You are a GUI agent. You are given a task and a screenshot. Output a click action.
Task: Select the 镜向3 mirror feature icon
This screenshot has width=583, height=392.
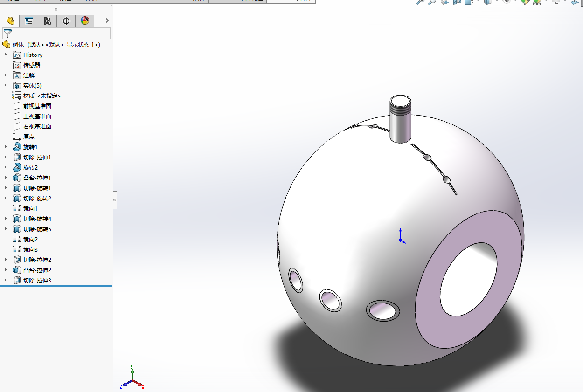[17, 250]
